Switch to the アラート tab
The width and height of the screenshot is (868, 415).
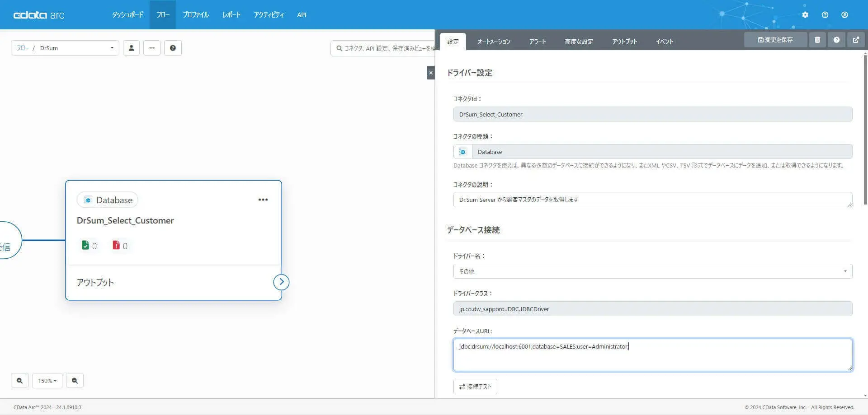click(538, 42)
